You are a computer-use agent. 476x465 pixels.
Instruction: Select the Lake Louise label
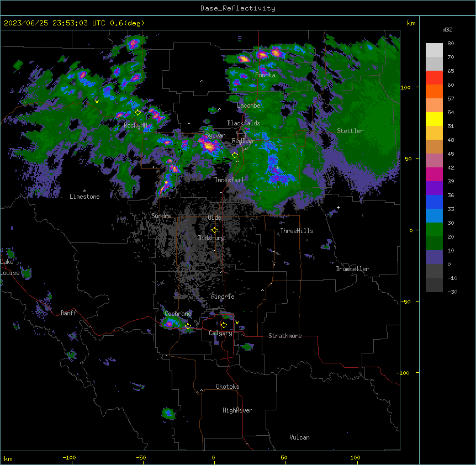[x=10, y=267]
